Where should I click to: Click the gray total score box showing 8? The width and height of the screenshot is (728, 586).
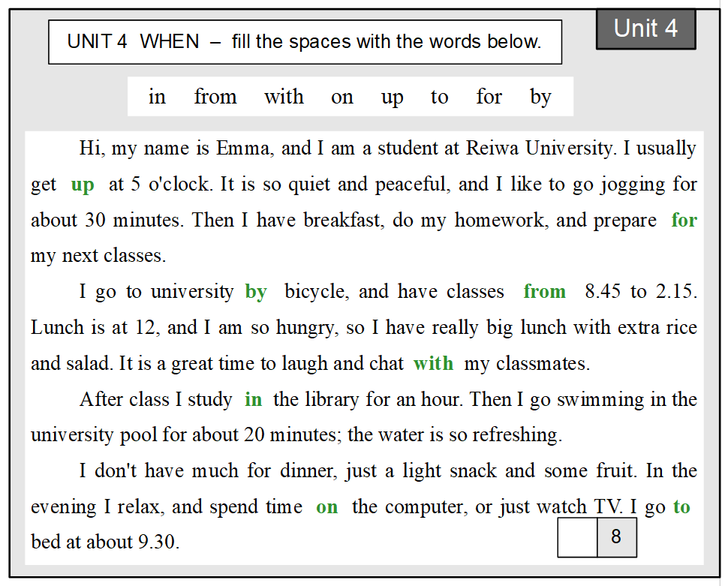click(x=616, y=538)
